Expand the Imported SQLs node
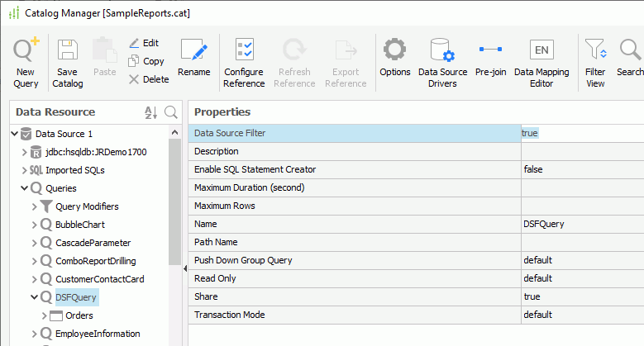The width and height of the screenshot is (644, 346). 24,170
